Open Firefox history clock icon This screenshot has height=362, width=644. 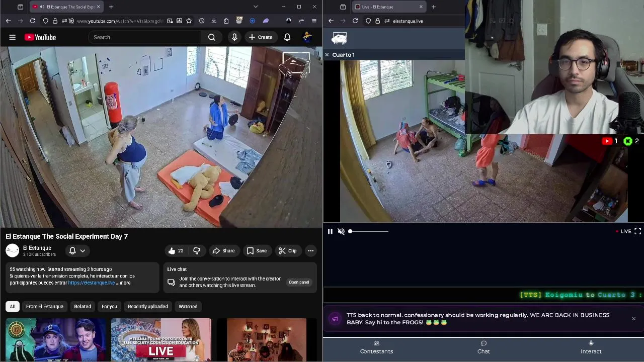[x=202, y=21]
